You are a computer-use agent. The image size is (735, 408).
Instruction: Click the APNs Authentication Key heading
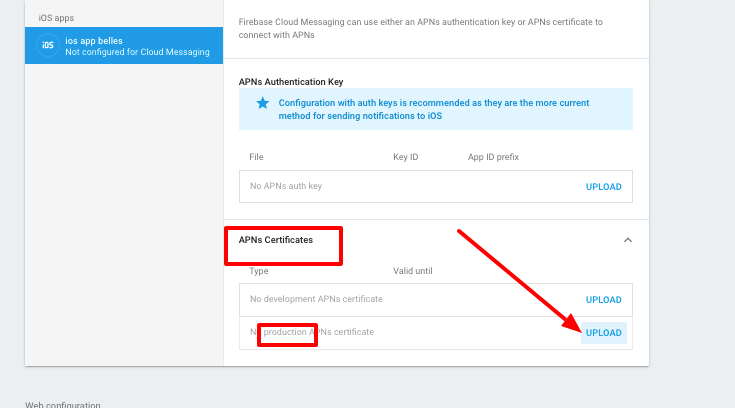coord(291,82)
